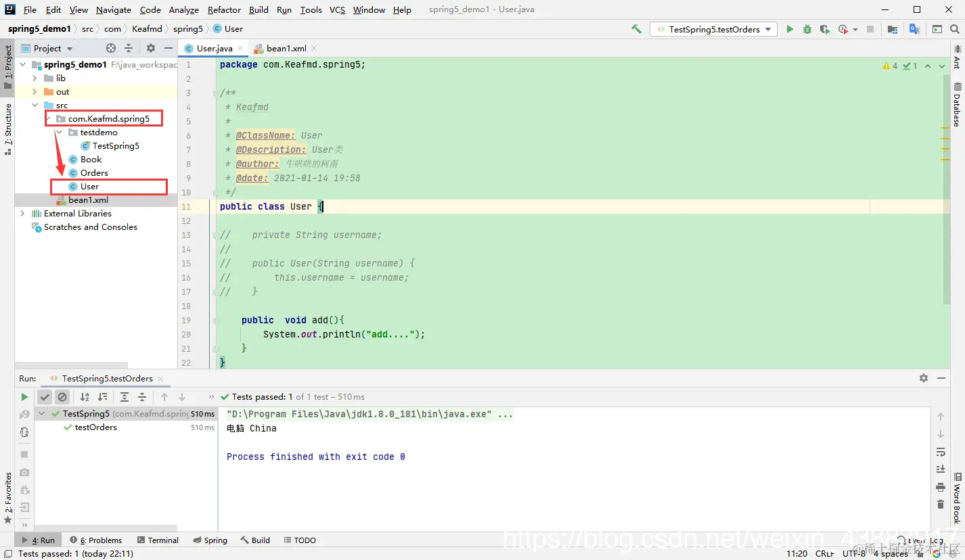
Task: Open Project panel settings gear
Action: click(151, 48)
